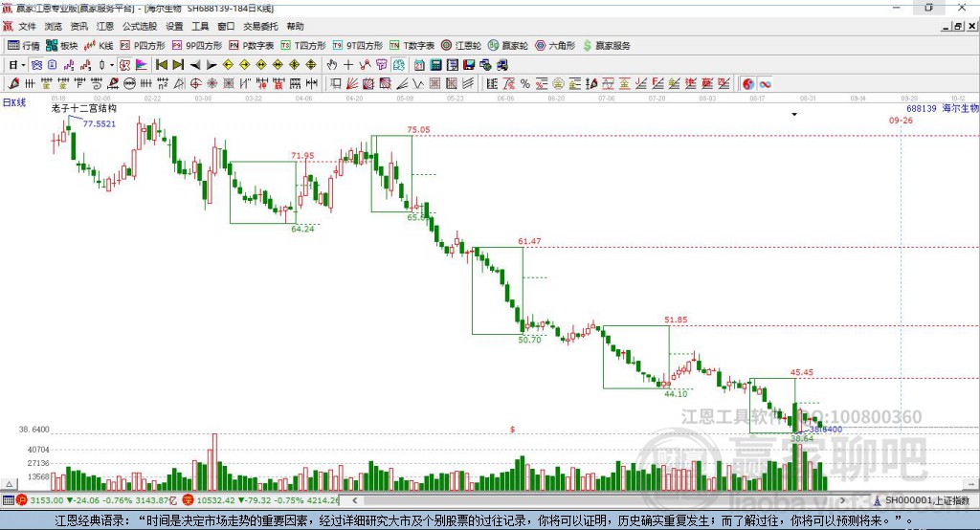Toggle the colorful flag chart icon
Screen dimensions: 980x530
[x=142, y=65]
